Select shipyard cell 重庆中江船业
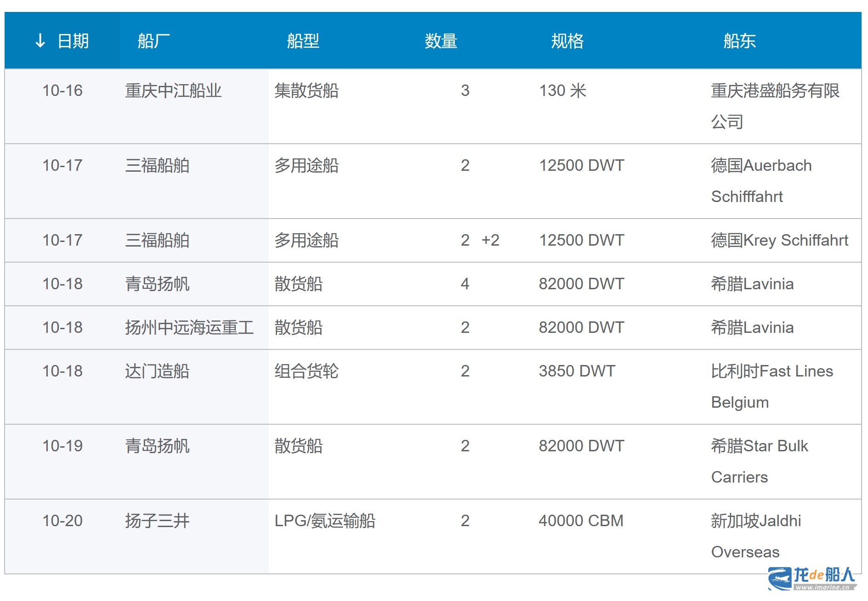Screen dimensions: 868x601 (x=173, y=90)
